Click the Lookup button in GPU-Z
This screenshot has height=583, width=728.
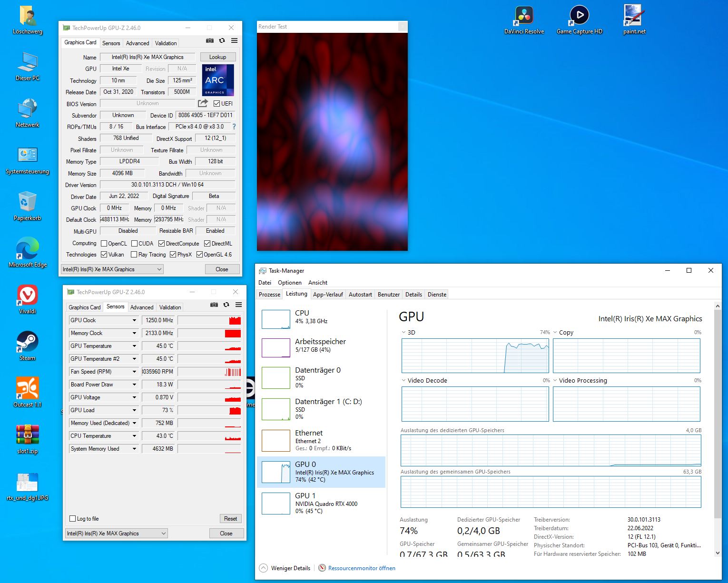click(218, 57)
